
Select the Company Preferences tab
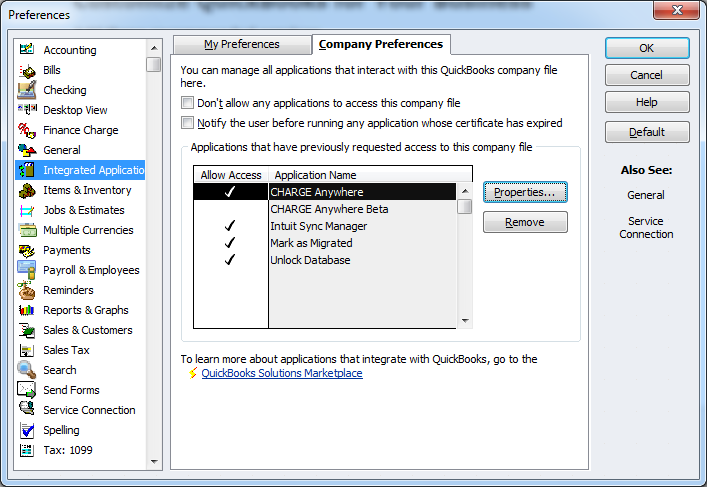tap(380, 44)
